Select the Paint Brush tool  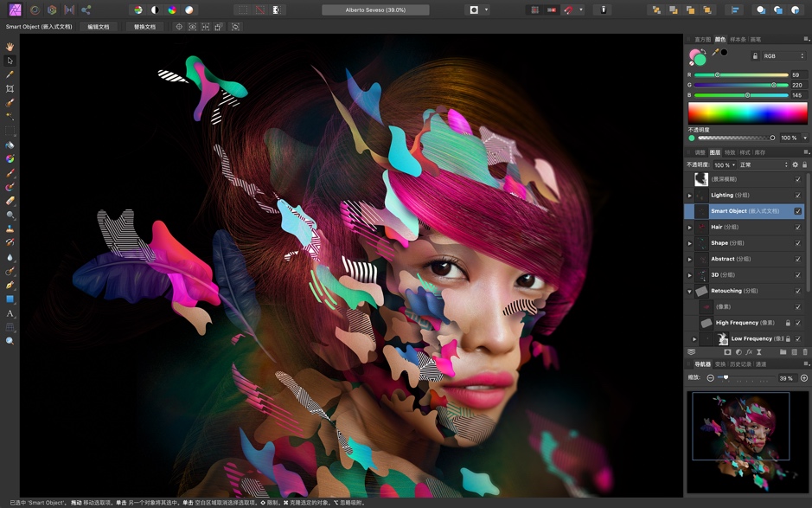click(x=10, y=173)
